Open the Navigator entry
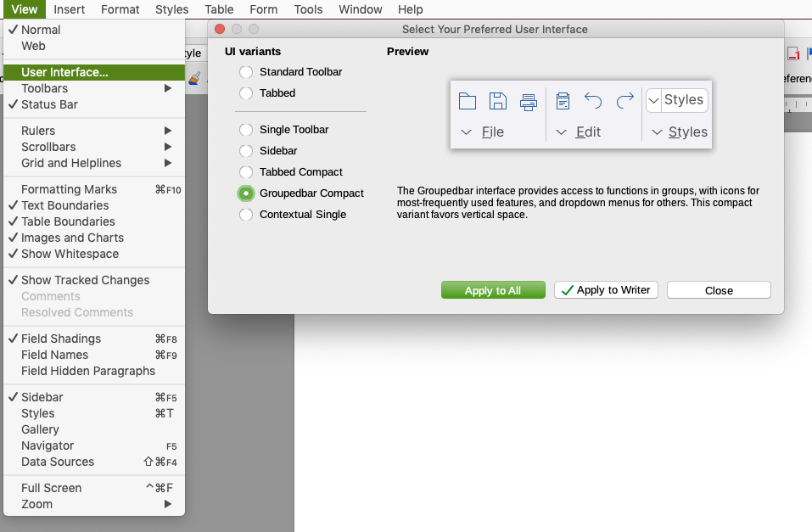The width and height of the screenshot is (812, 532). click(93, 445)
